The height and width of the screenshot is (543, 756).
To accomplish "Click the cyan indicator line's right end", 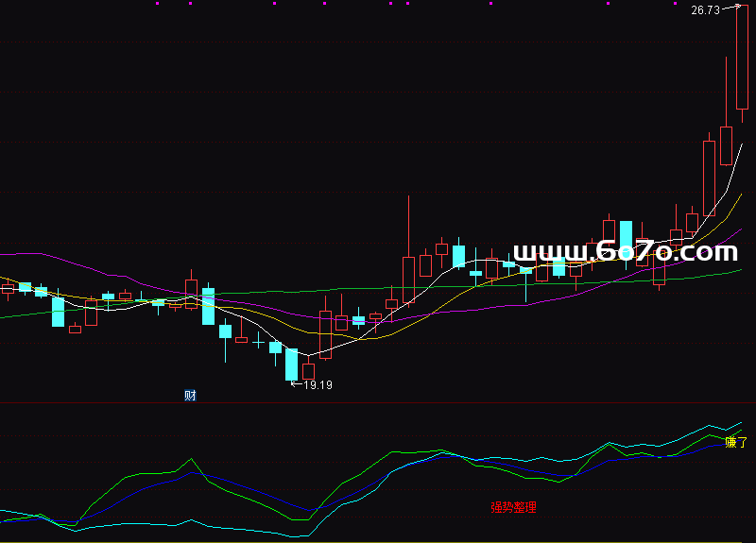I will coord(740,424).
